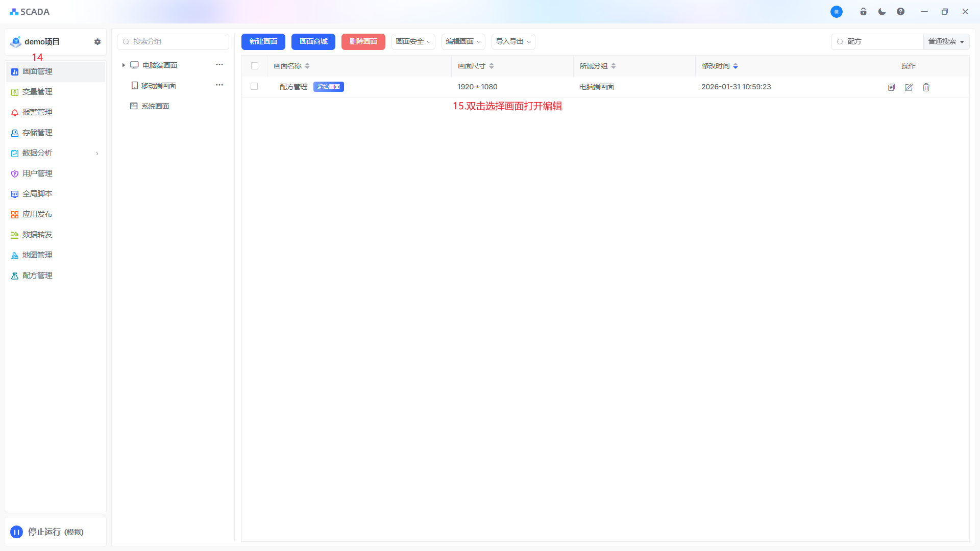Open 变量管理 in the sidebar
This screenshot has height=551, width=980.
point(37,92)
